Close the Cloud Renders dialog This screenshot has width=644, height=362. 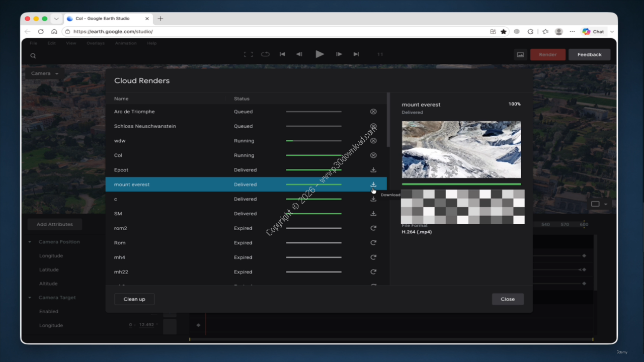point(508,299)
